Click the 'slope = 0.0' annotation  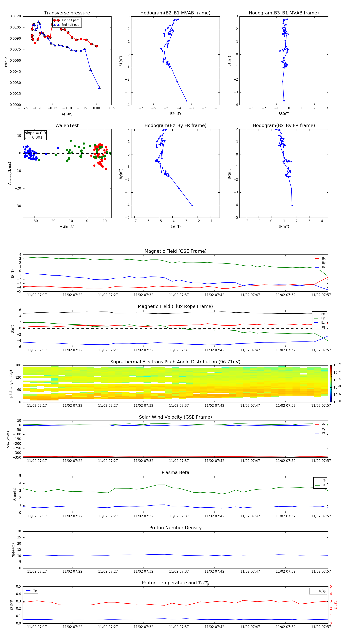pyautogui.click(x=35, y=133)
